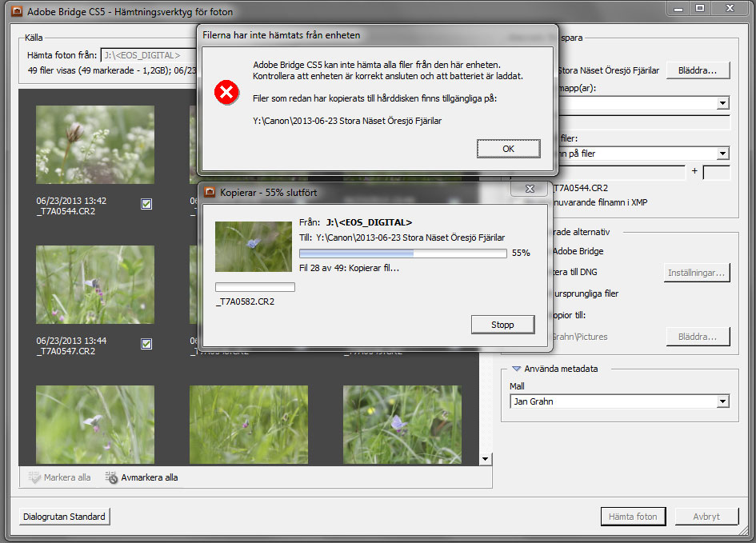Click the destination path in the error message

tap(347, 121)
